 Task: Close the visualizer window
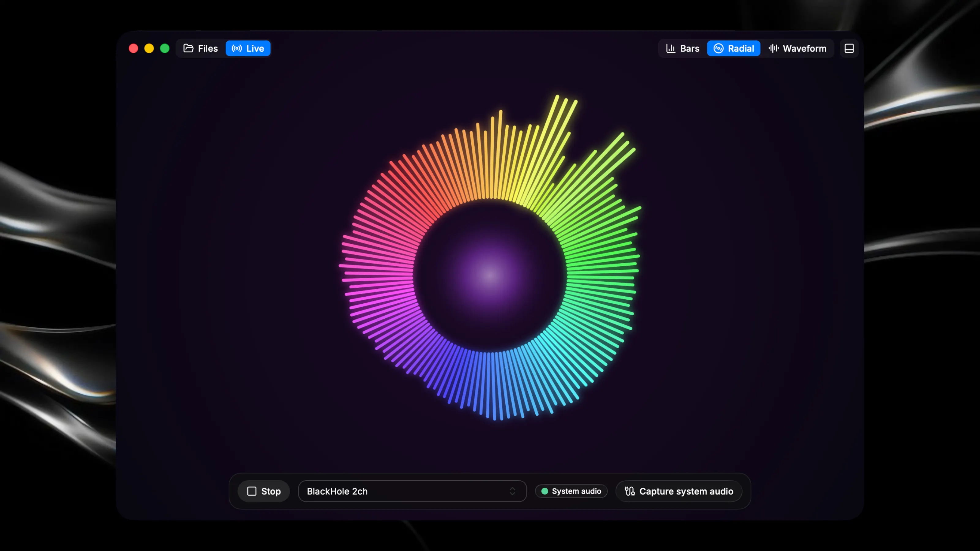tap(134, 48)
